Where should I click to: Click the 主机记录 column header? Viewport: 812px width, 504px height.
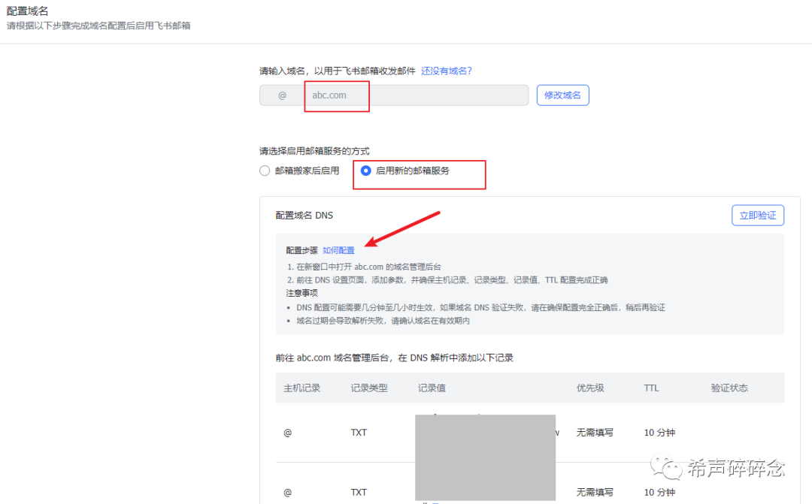[303, 388]
